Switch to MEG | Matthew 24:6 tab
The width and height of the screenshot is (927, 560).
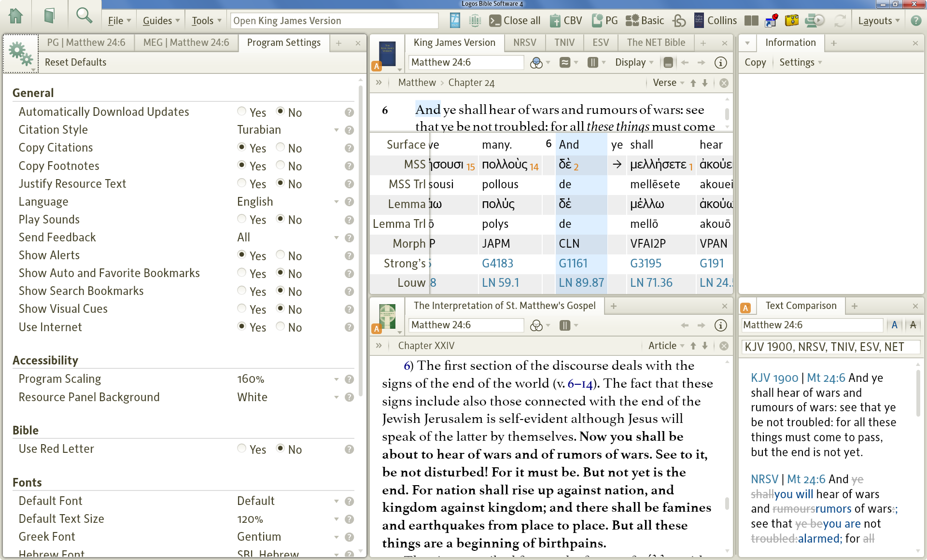coord(186,42)
